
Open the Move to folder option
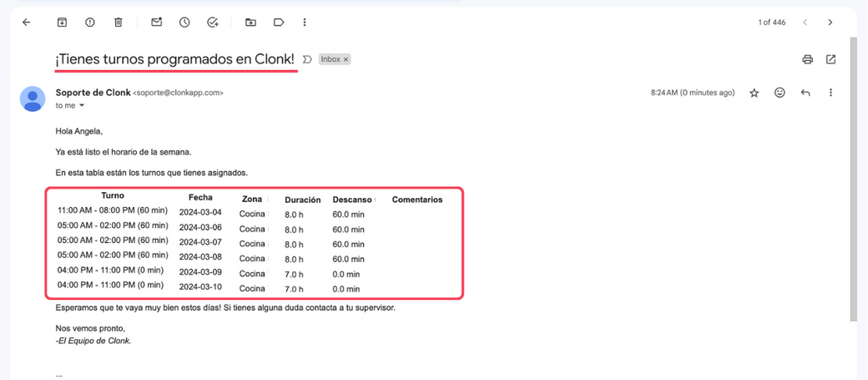250,23
